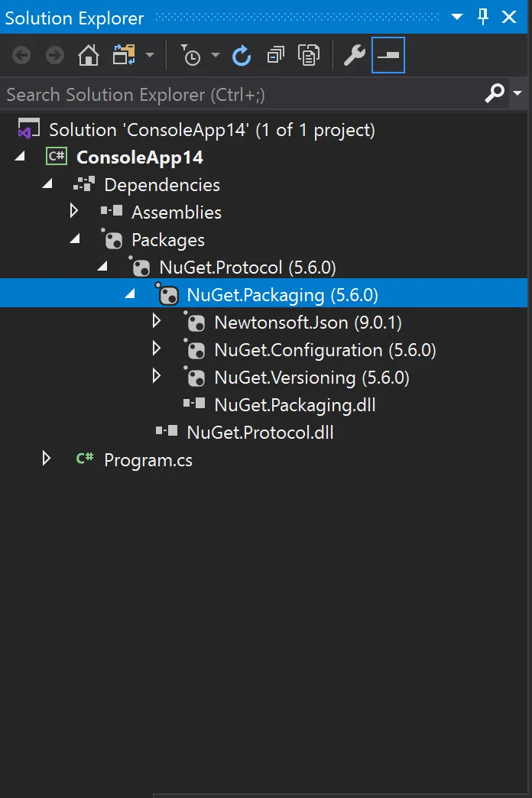Toggle the Preview Selected Items button
532x798 pixels.
coord(388,56)
